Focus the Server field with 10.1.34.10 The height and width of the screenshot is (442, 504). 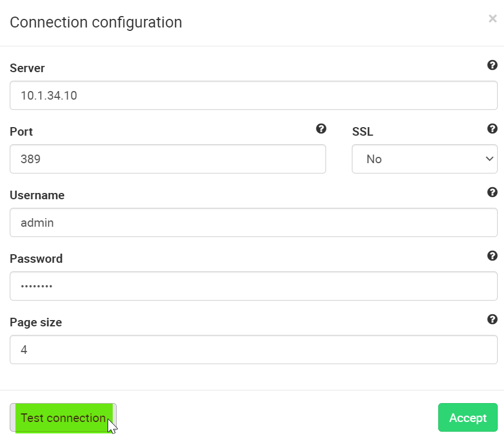click(253, 96)
